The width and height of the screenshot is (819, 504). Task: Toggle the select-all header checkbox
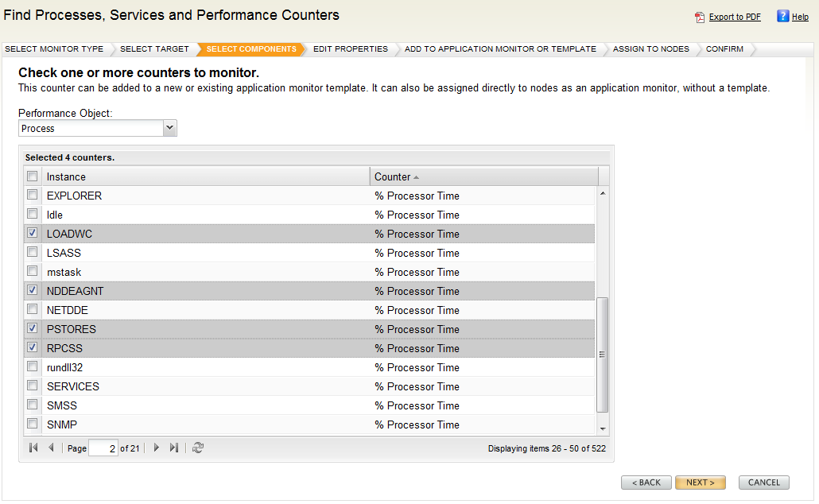(33, 176)
